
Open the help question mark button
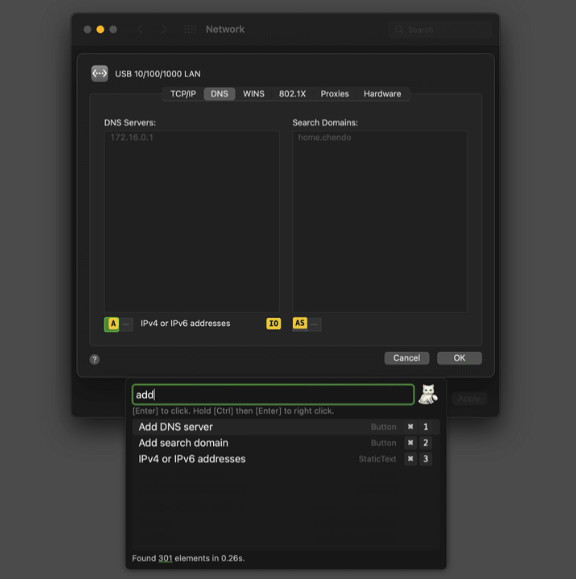[95, 359]
